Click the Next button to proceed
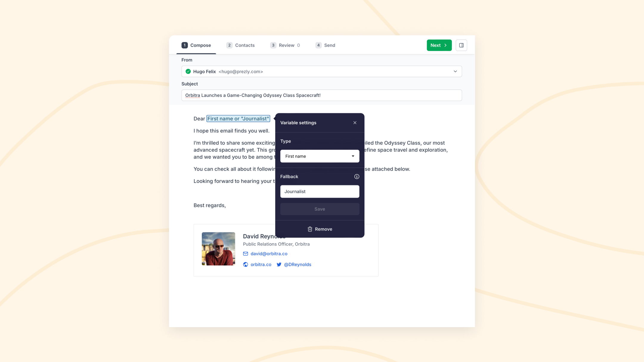 439,45
